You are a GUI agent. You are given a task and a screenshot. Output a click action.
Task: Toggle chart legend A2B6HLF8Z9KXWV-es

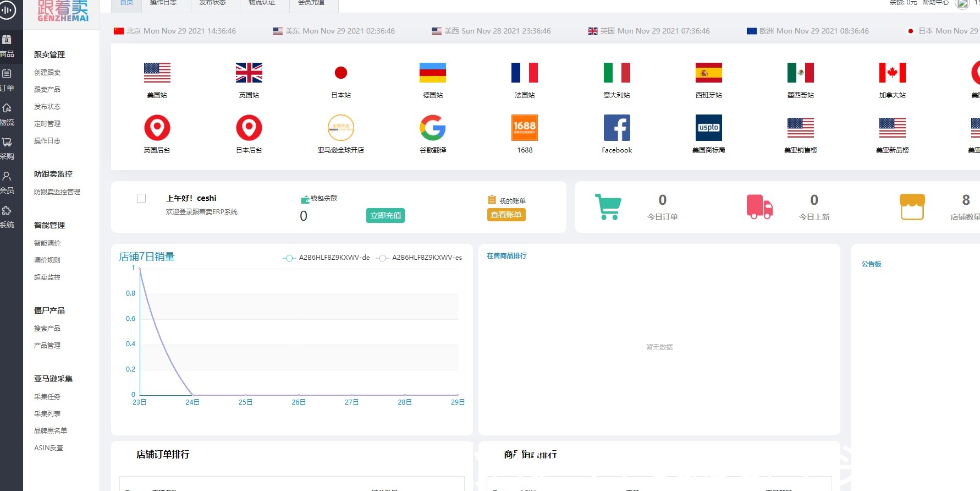(x=419, y=258)
